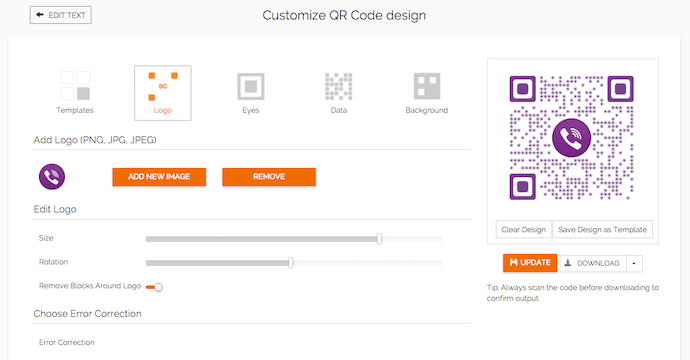The image size is (690, 360).
Task: Click the Rotation slider handle
Action: coord(291,263)
